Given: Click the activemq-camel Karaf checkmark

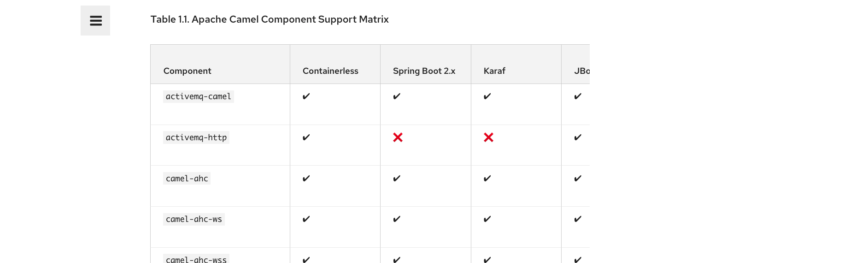Looking at the screenshot, I should coord(487,96).
